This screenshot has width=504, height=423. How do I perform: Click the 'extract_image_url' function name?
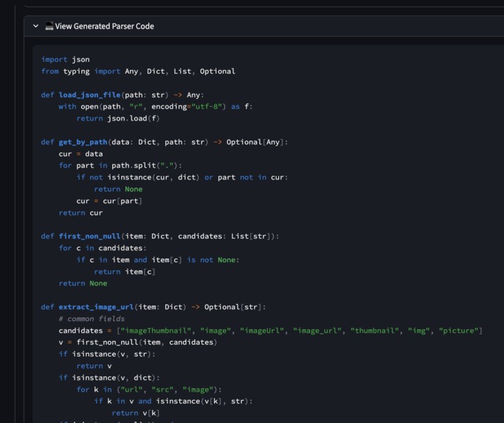pos(97,307)
